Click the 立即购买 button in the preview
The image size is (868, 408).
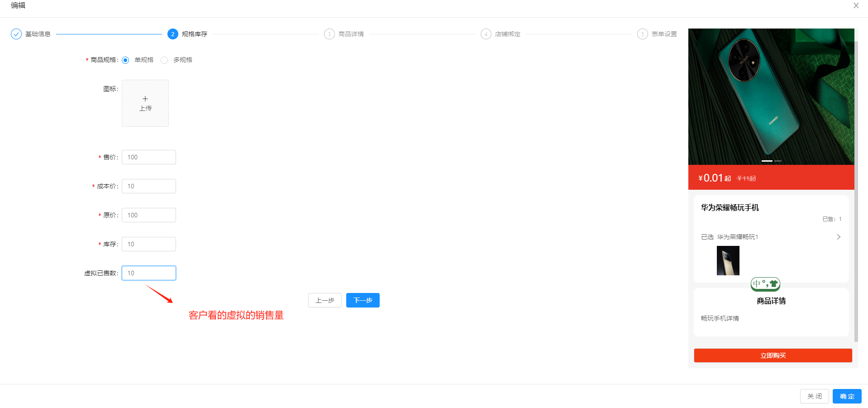tap(773, 355)
